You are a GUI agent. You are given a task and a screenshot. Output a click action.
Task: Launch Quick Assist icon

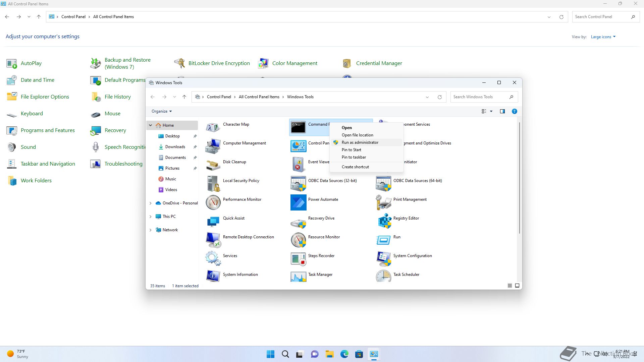click(x=213, y=221)
